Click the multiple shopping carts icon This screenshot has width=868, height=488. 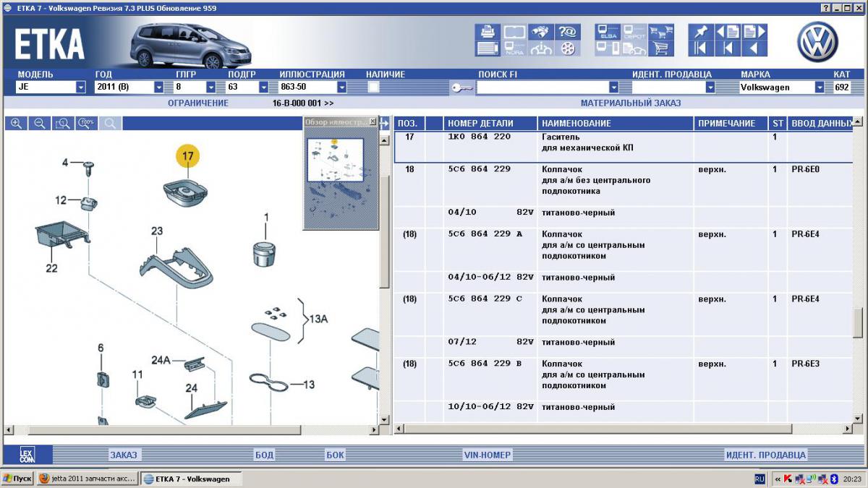[x=660, y=32]
